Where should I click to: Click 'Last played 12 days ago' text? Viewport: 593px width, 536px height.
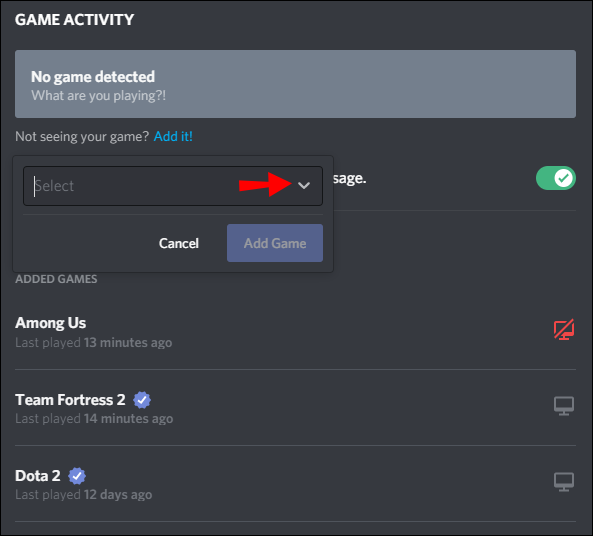pos(84,495)
